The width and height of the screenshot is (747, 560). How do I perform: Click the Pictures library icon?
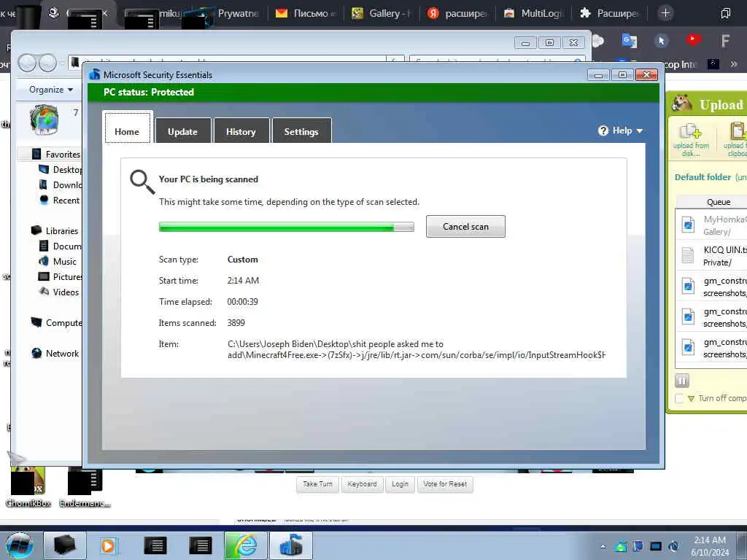pyautogui.click(x=44, y=276)
